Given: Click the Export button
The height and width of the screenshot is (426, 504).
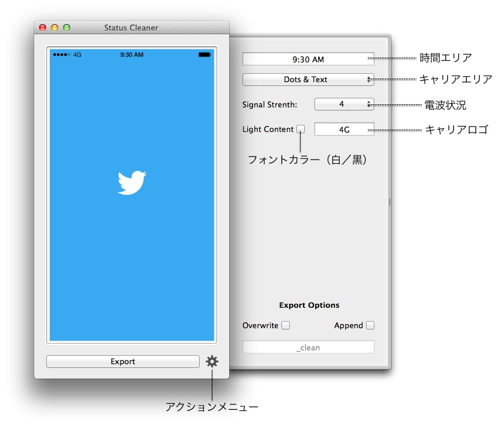Looking at the screenshot, I should coord(123,361).
